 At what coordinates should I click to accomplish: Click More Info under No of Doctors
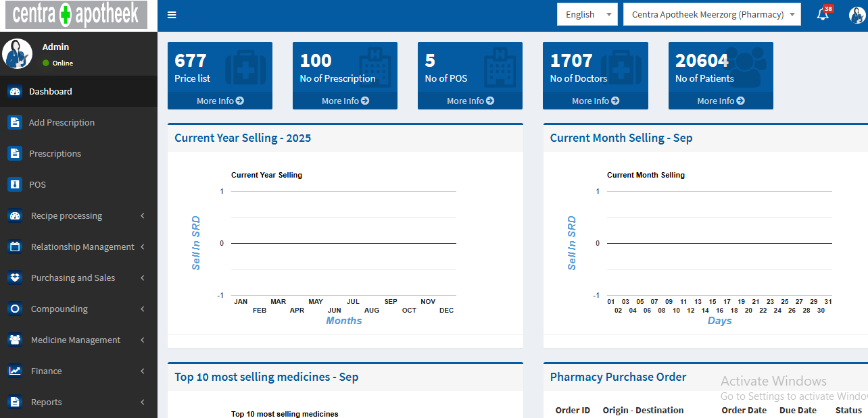[595, 101]
